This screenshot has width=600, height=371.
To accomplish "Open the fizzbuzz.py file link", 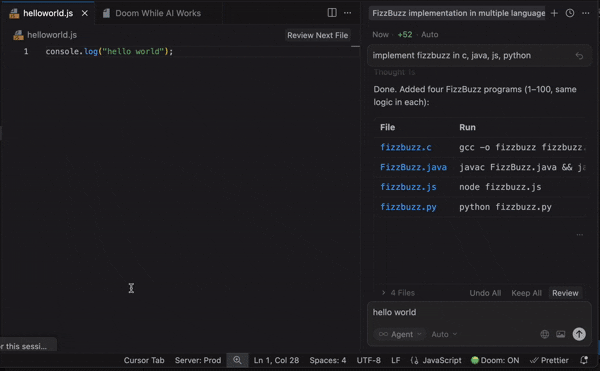I will click(x=408, y=207).
